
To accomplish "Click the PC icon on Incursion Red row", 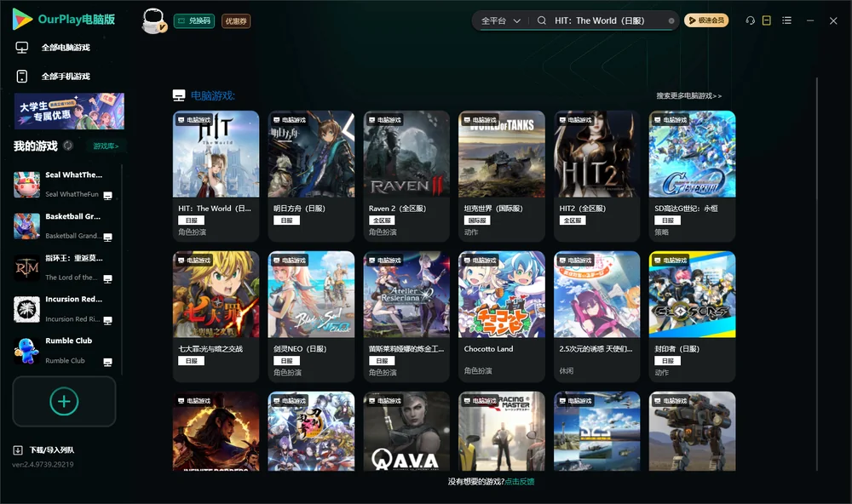I will pyautogui.click(x=107, y=320).
